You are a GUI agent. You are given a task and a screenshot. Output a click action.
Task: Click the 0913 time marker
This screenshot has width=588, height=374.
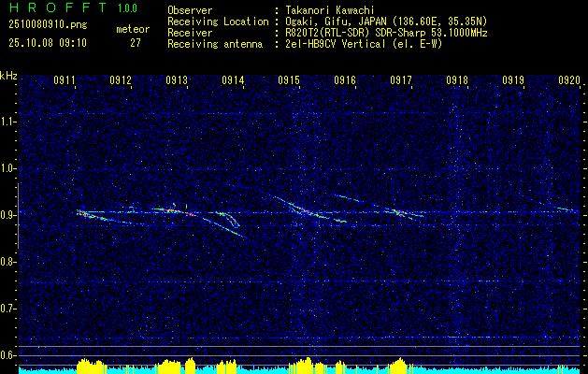click(x=177, y=80)
